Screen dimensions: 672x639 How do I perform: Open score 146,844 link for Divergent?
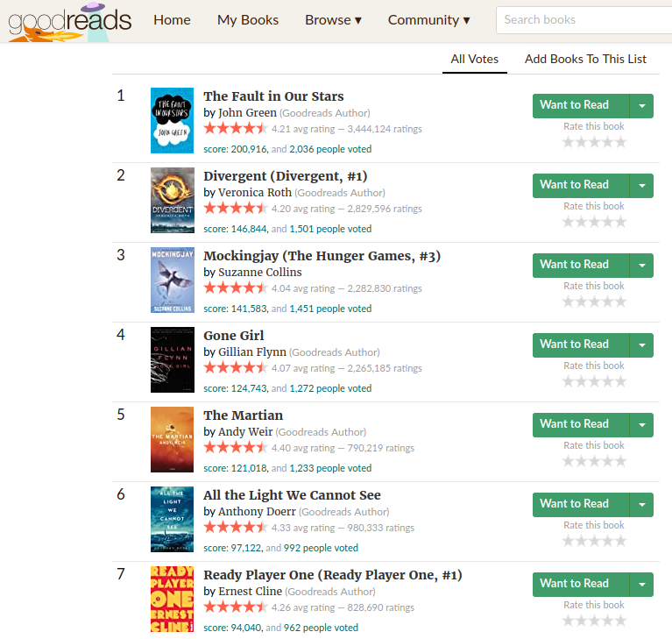[236, 229]
